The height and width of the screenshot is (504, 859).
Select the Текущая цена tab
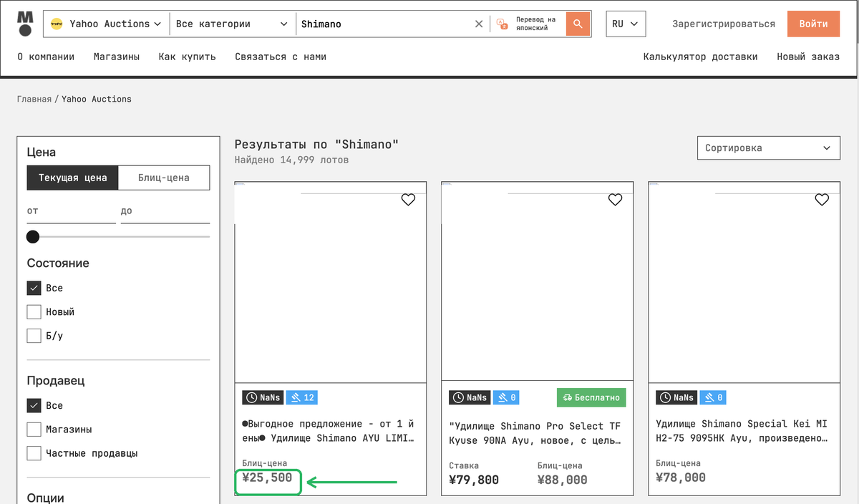click(x=72, y=178)
